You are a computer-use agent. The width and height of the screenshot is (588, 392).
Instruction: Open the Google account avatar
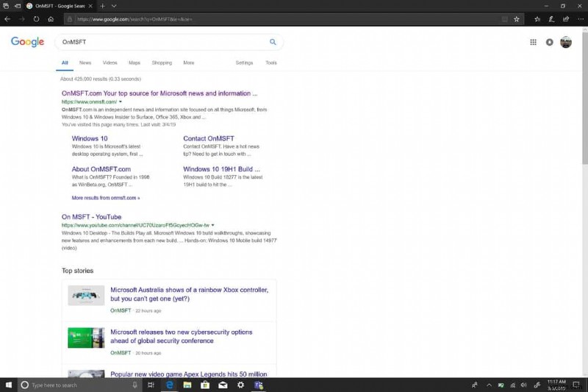pyautogui.click(x=566, y=42)
